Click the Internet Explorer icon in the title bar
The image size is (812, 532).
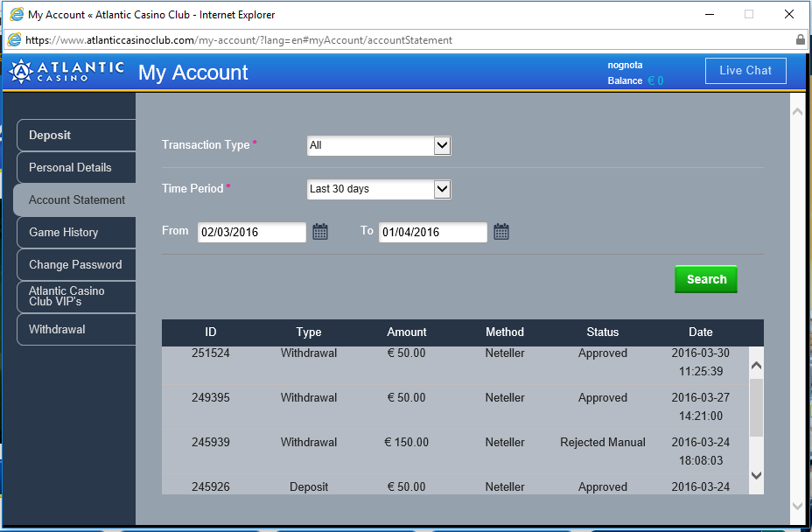17,14
